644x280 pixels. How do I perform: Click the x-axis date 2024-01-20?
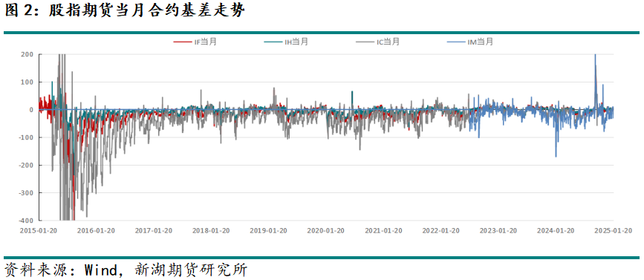pyautogui.click(x=556, y=230)
